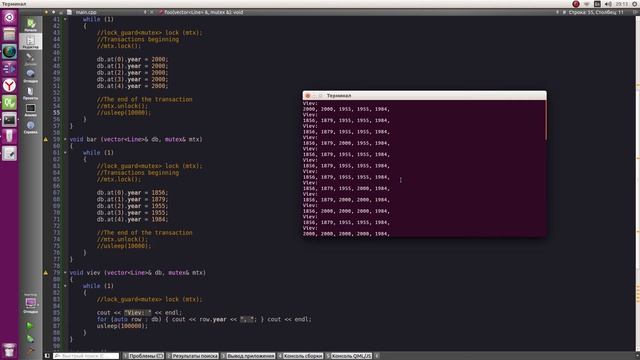Screen dimensions: 640x360
Task: Open Yandex browser in Ubuntu dock
Action: coord(9,85)
